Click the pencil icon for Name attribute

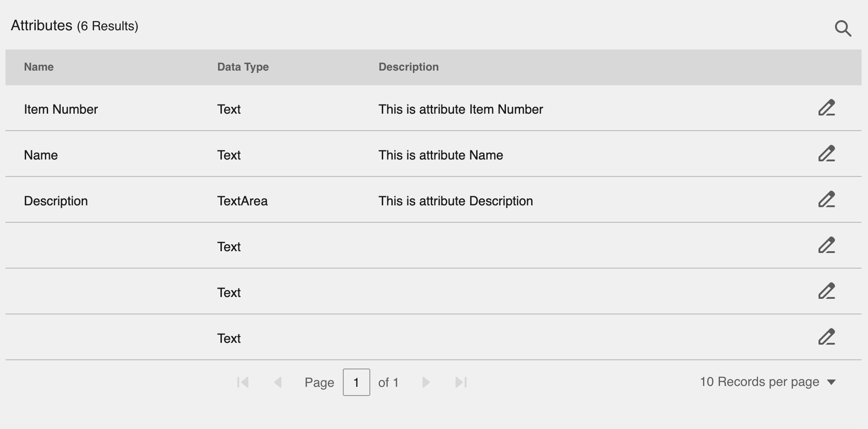827,154
